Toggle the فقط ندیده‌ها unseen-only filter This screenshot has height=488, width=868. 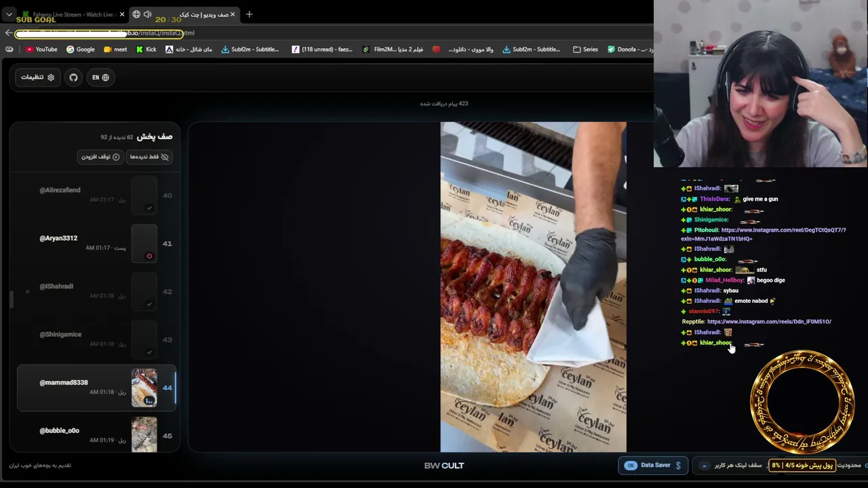149,157
